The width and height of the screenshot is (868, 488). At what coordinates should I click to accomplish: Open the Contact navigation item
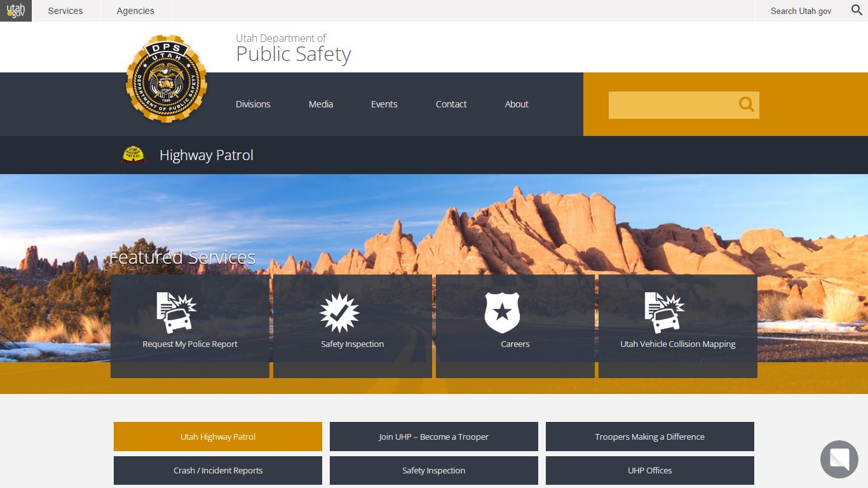(451, 104)
